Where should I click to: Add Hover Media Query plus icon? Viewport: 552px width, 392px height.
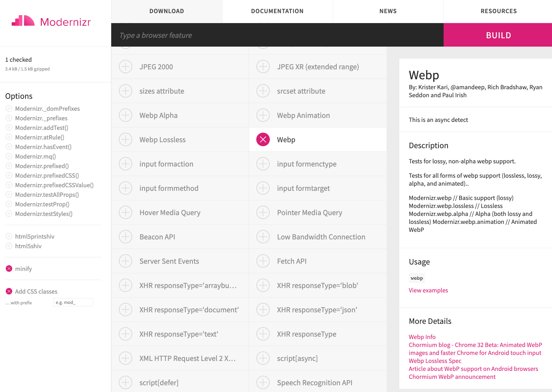click(x=126, y=212)
